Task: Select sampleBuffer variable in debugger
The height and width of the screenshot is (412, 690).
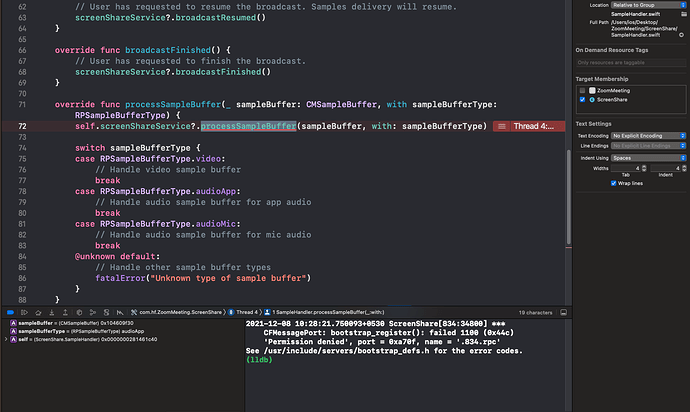Action: [72, 323]
